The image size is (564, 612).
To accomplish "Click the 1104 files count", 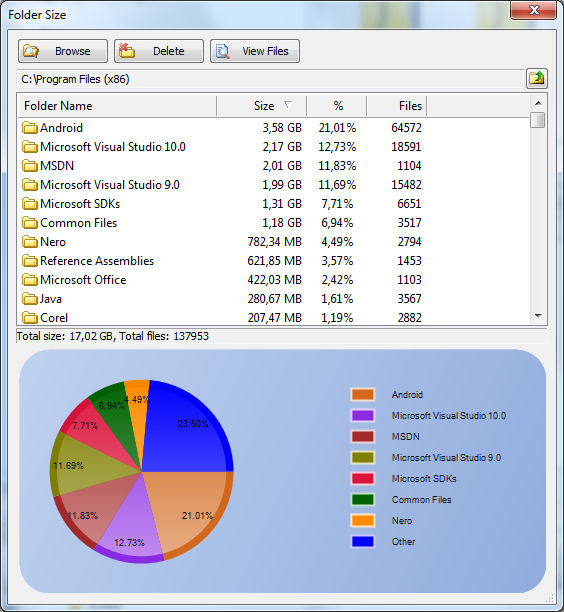I will (409, 166).
